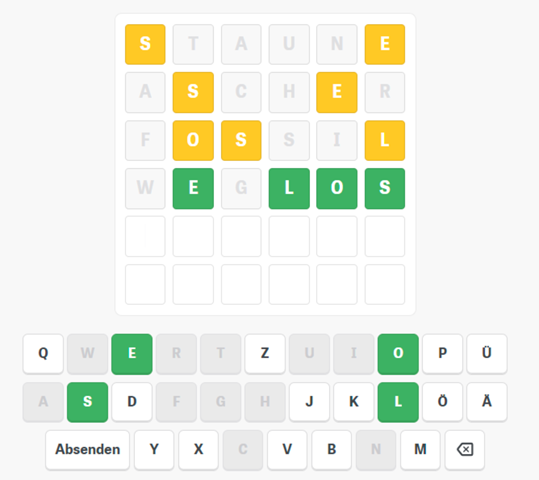Screen dimensions: 539x480
Task: Tap the X letter key
Action: click(198, 449)
